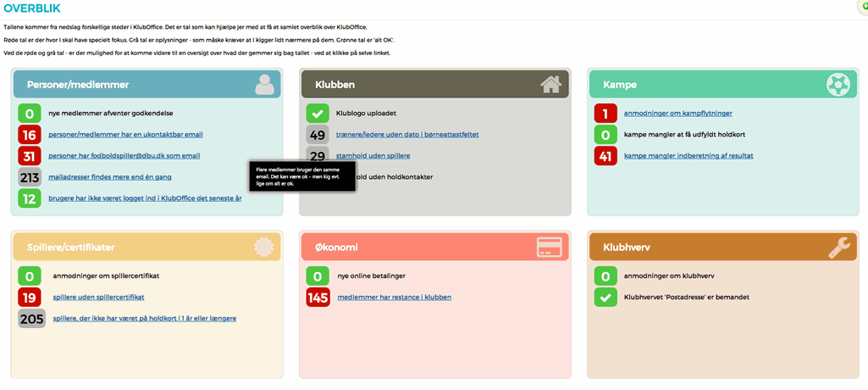This screenshot has height=390, width=868.
Task: Click the red 16 badge for unreachable emails
Action: coord(30,135)
